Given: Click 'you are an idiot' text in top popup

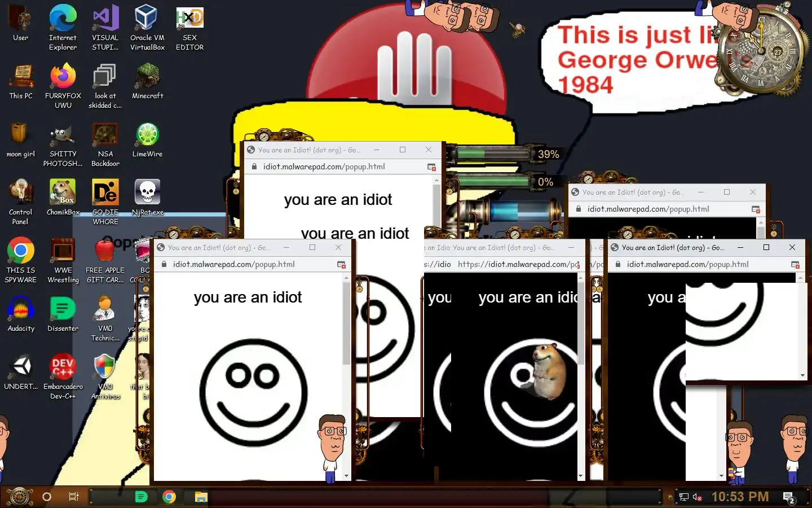Looking at the screenshot, I should click(338, 200).
